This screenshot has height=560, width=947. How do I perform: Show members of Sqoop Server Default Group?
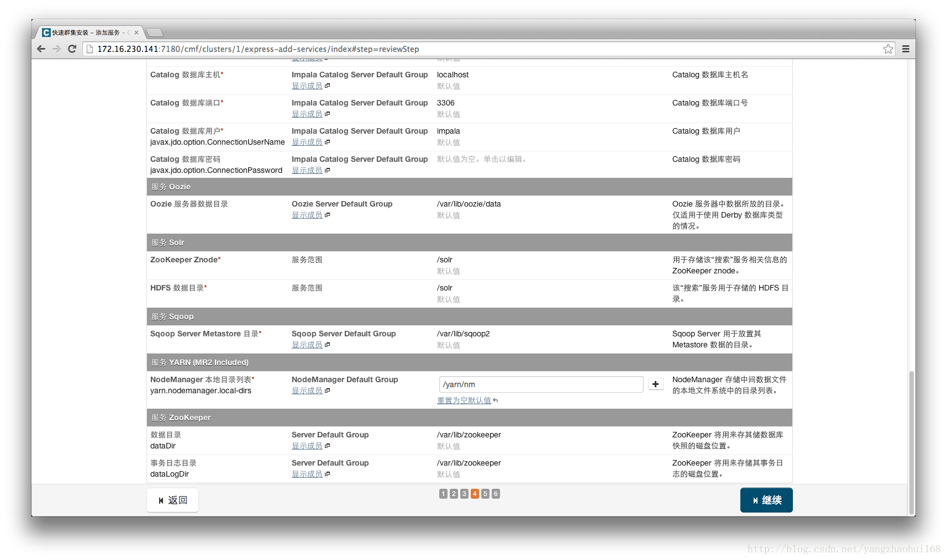307,345
